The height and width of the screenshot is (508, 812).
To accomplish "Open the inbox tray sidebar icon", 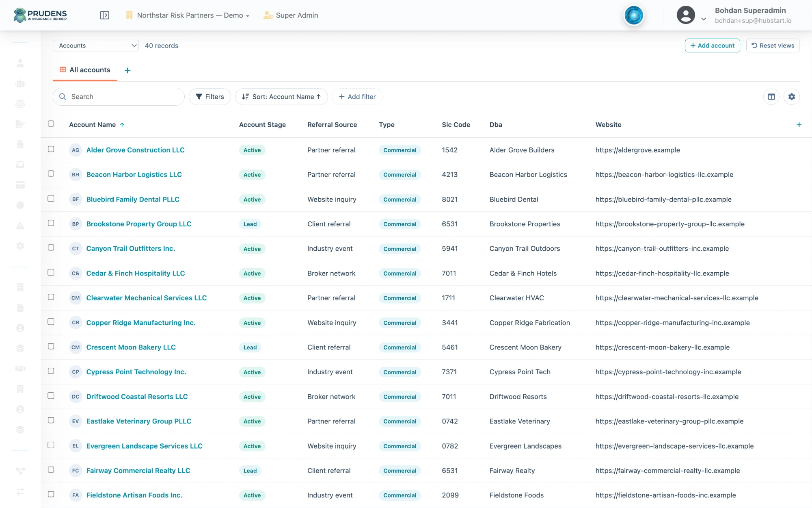I will pos(20,165).
